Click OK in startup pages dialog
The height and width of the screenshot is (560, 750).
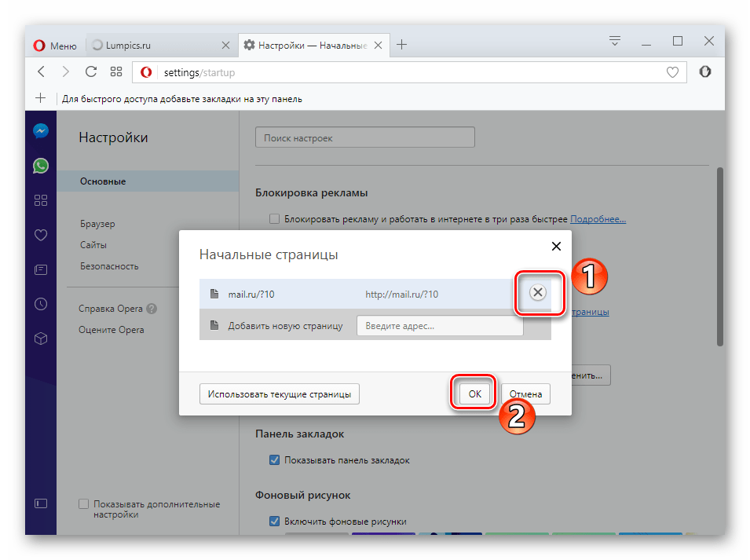(x=474, y=394)
